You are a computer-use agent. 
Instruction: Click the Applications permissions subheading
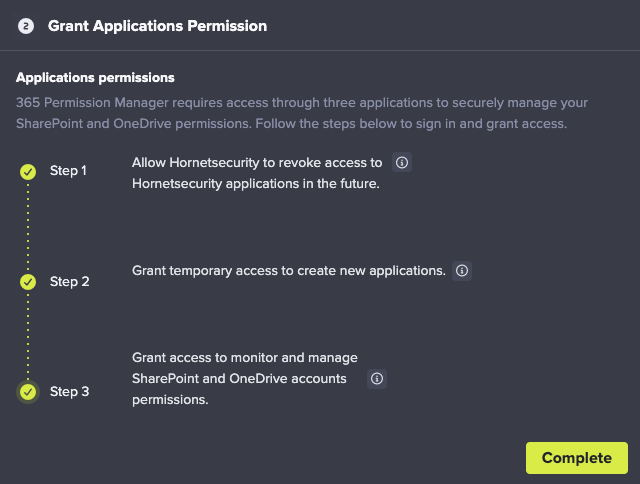pos(95,78)
